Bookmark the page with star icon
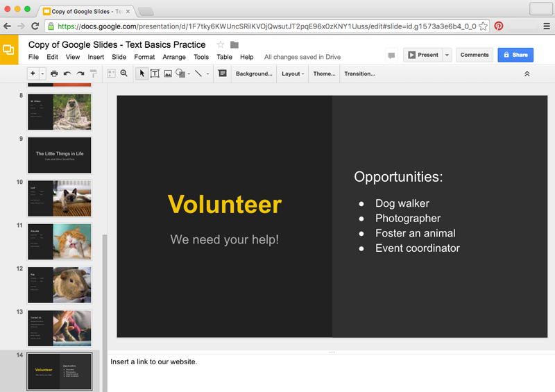 (483, 26)
